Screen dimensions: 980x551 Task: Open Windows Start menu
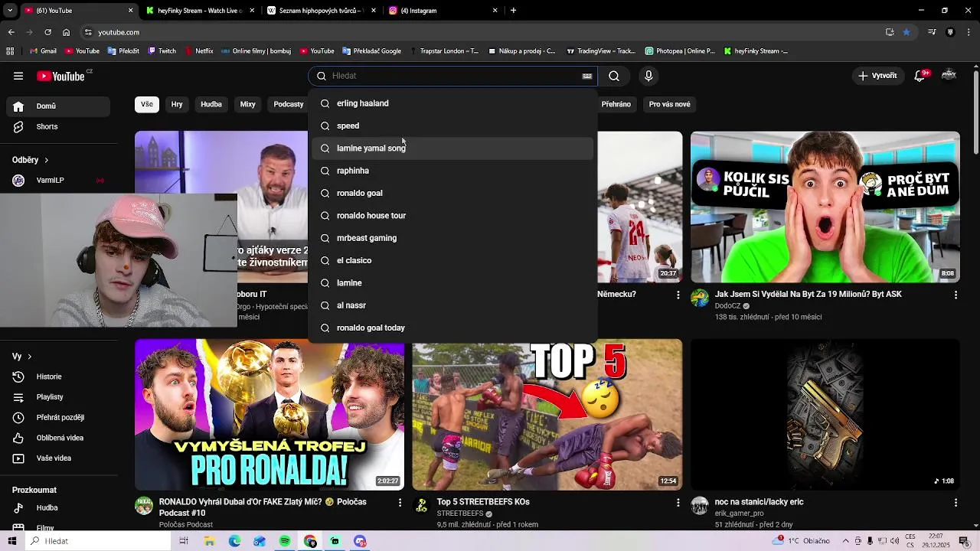12,541
